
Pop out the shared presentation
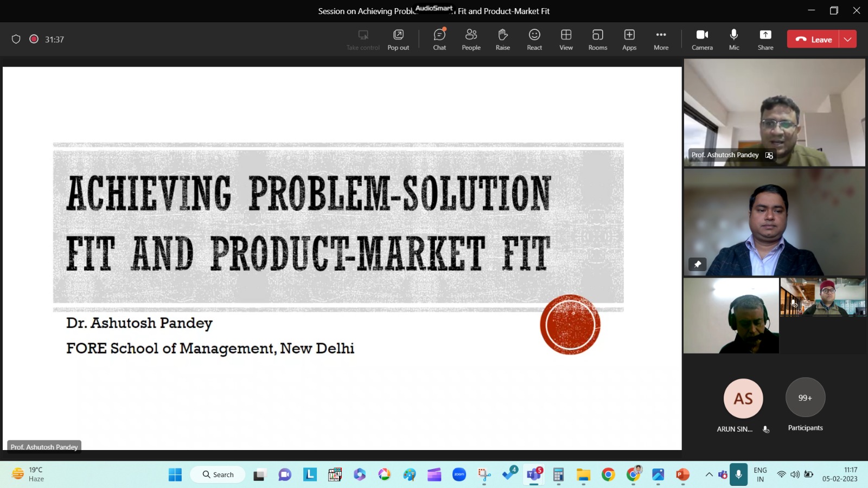point(398,40)
